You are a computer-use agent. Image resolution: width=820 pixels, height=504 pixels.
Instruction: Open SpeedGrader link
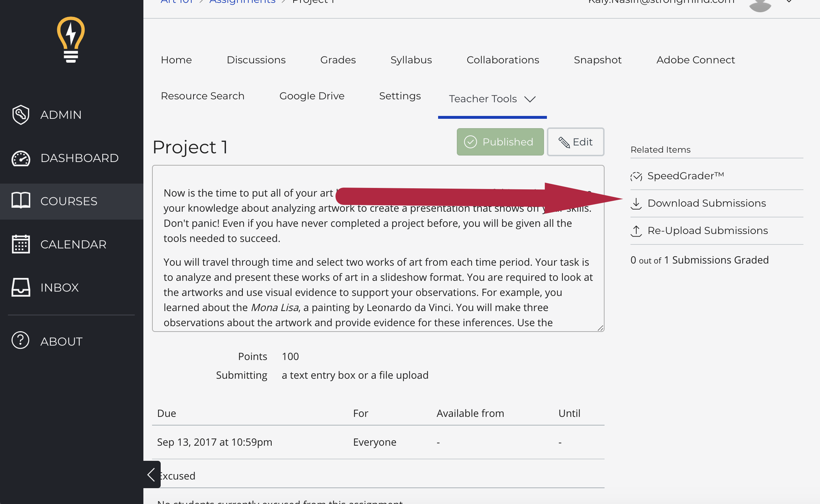tap(686, 176)
